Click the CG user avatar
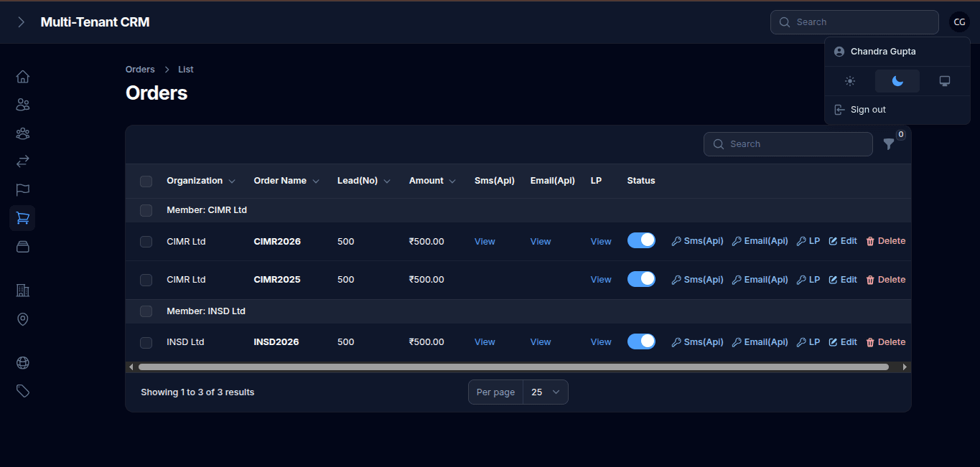This screenshot has height=467, width=980. (x=959, y=22)
